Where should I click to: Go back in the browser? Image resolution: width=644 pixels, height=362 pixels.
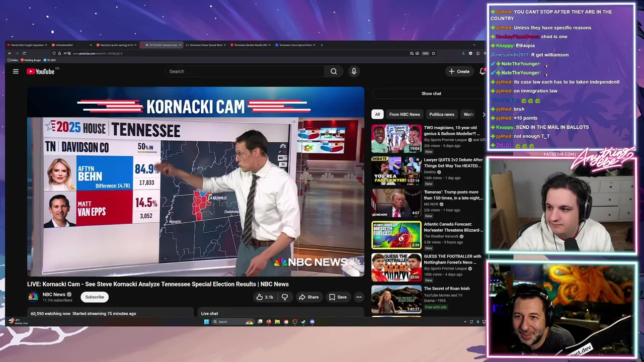pos(10,53)
